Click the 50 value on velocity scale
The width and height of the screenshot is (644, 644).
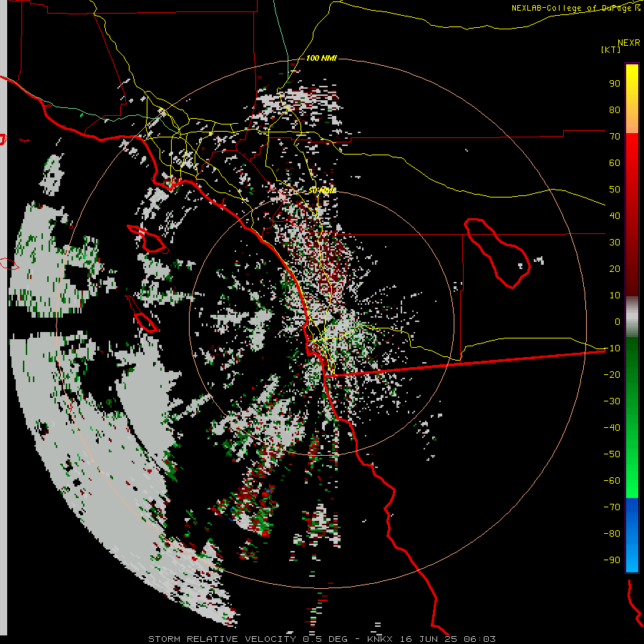point(615,190)
